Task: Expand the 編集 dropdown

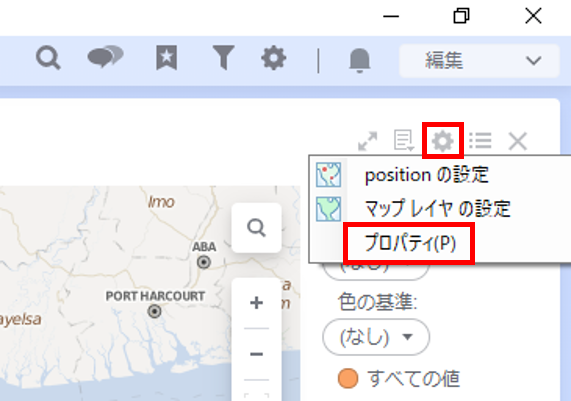Action: click(479, 60)
